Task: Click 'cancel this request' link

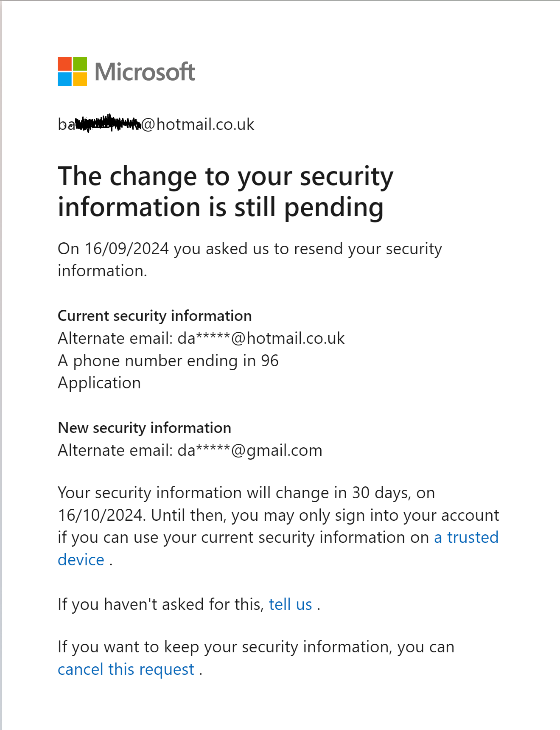Action: (126, 669)
